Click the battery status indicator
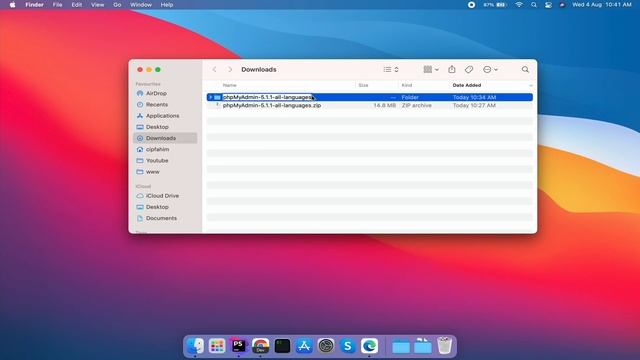Viewport: 640px width, 360px height. point(494,5)
